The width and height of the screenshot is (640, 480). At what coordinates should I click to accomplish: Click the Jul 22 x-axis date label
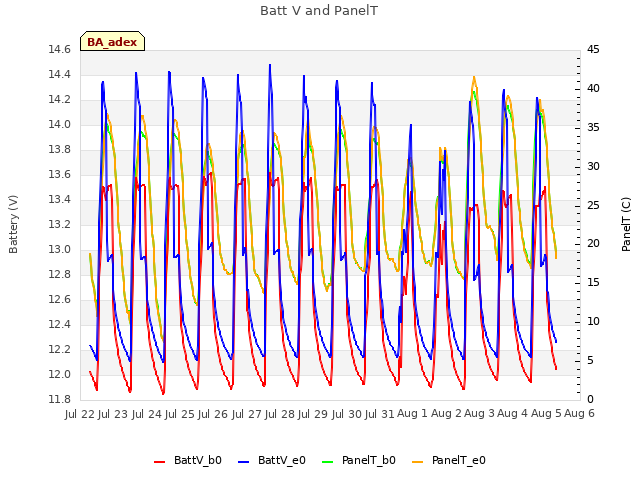[81, 414]
